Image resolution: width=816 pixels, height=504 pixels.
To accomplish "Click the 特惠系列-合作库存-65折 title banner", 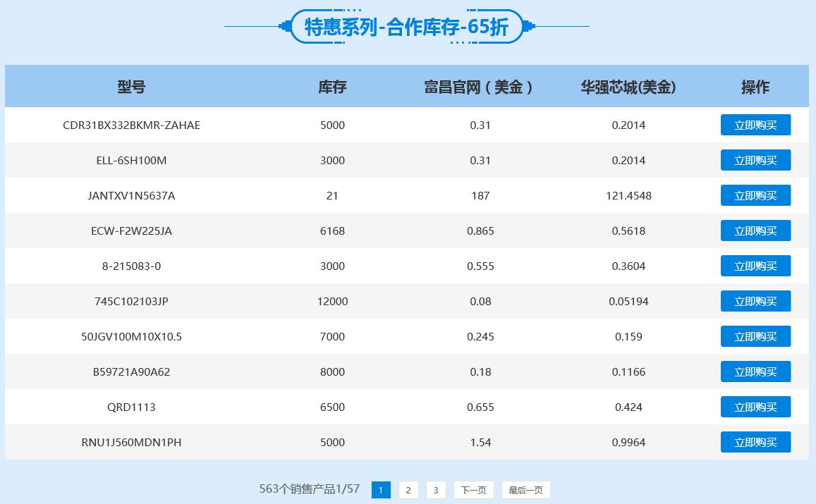I will point(408,27).
